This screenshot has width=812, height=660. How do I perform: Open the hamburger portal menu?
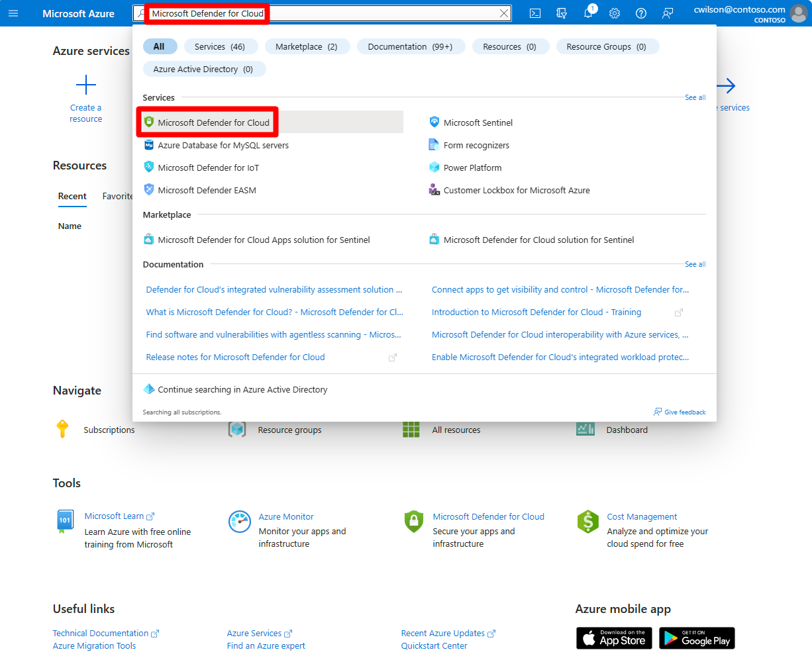pos(13,13)
